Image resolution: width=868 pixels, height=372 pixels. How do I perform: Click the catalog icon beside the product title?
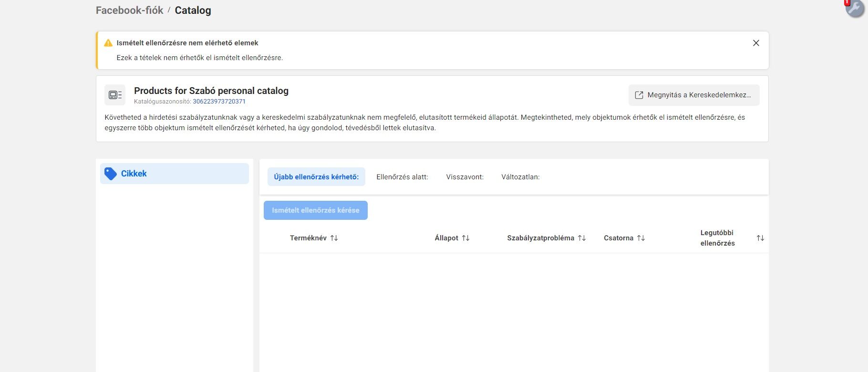(x=115, y=95)
